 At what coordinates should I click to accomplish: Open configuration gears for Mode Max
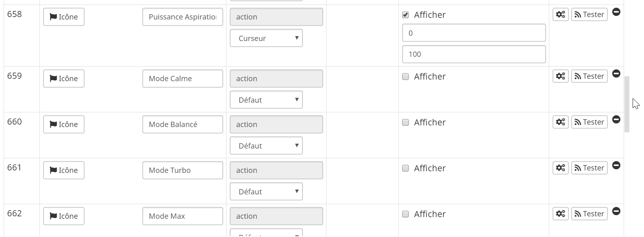(560, 214)
